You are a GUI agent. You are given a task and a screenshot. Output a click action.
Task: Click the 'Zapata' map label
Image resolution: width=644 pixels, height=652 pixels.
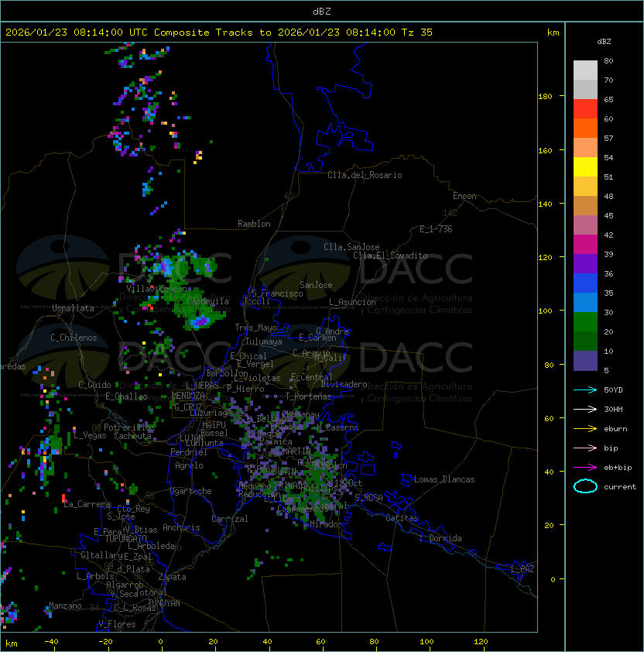172,577
